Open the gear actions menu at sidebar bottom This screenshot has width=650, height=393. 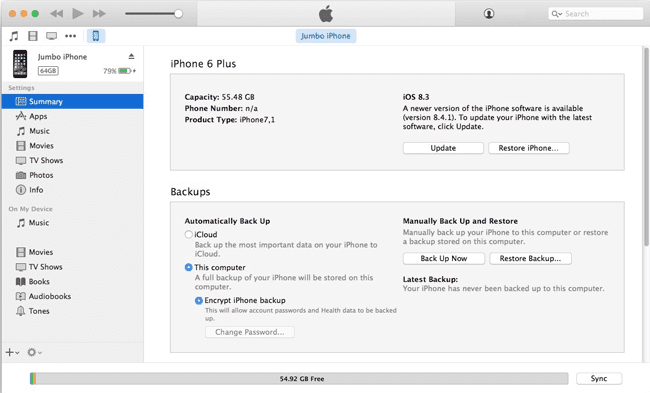point(34,352)
